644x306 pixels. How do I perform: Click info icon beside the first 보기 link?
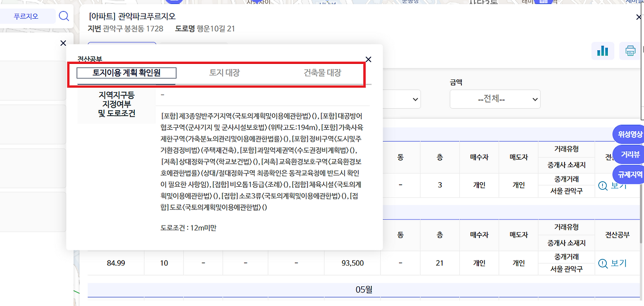(x=602, y=185)
